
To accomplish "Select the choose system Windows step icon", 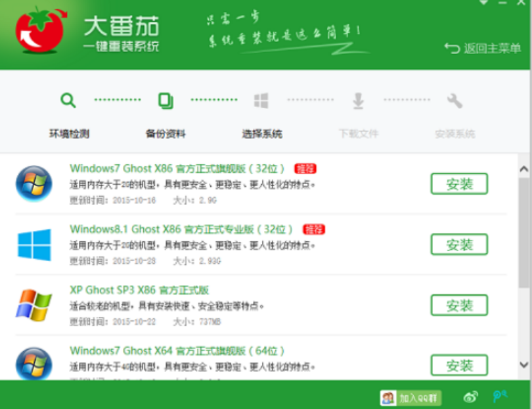I will pos(261,101).
